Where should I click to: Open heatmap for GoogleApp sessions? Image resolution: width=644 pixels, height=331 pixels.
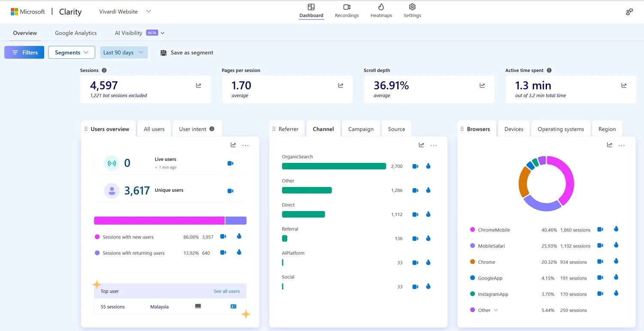tap(616, 277)
